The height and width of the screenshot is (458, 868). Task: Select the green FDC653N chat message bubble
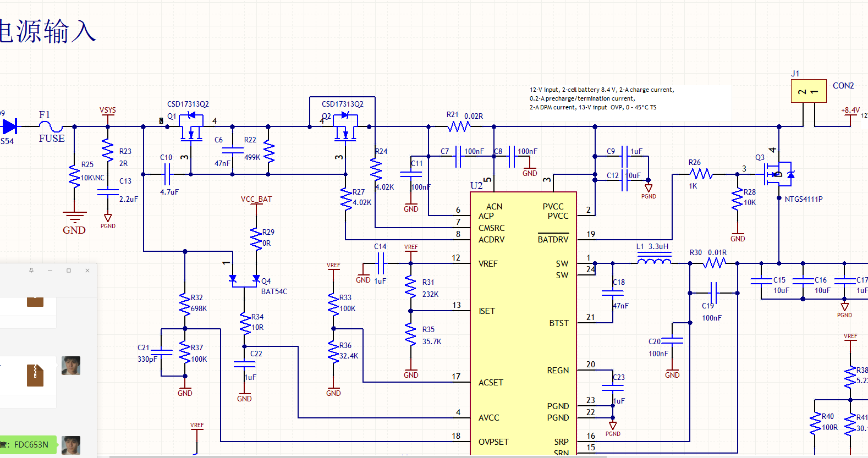click(28, 445)
